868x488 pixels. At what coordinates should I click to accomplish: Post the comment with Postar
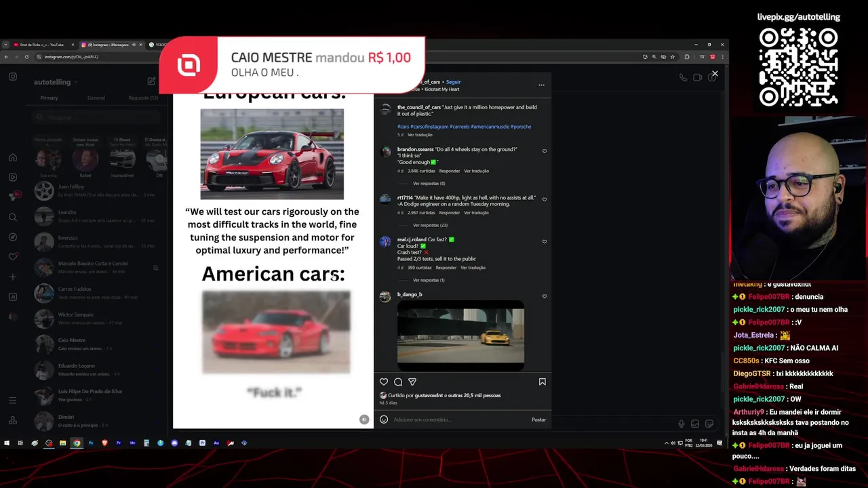pyautogui.click(x=538, y=420)
